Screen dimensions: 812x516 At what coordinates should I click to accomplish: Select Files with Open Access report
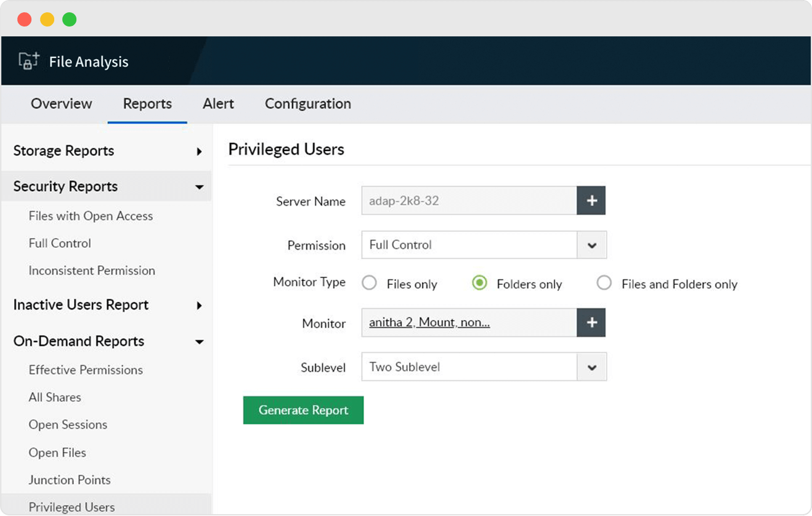point(91,216)
